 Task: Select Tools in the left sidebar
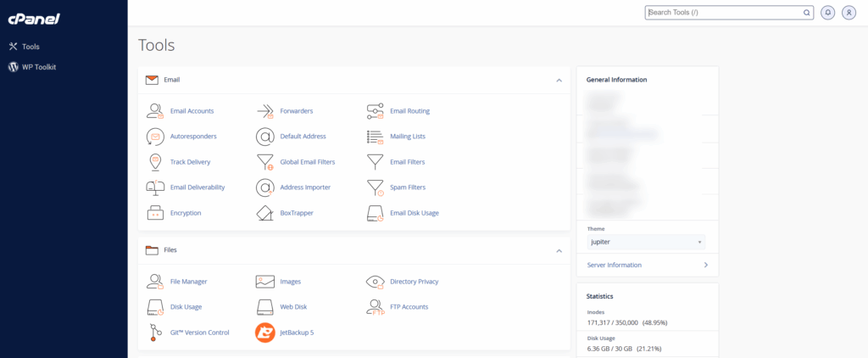[x=31, y=47]
